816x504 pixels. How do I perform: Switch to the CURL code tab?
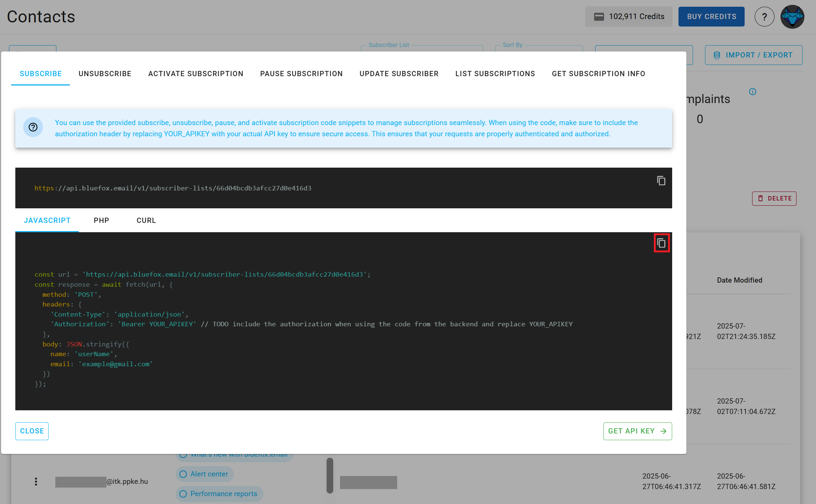coord(146,220)
